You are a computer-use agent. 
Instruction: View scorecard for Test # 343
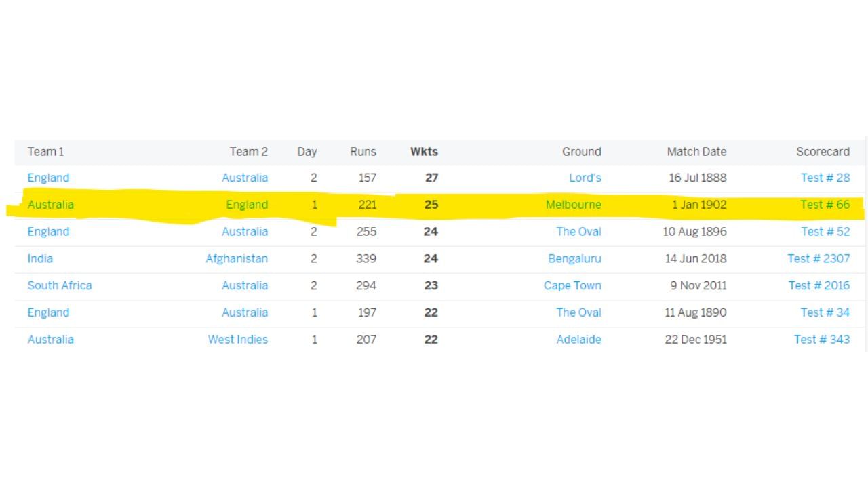pyautogui.click(x=821, y=340)
